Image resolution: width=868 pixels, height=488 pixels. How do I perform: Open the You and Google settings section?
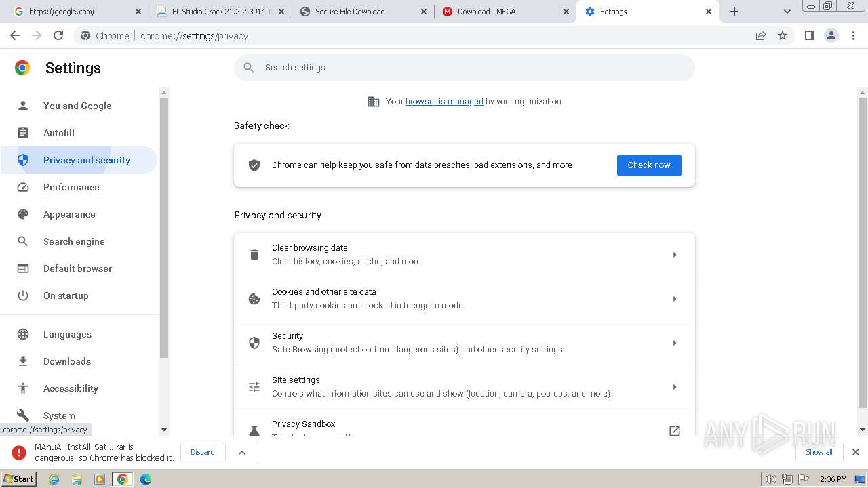[x=78, y=106]
